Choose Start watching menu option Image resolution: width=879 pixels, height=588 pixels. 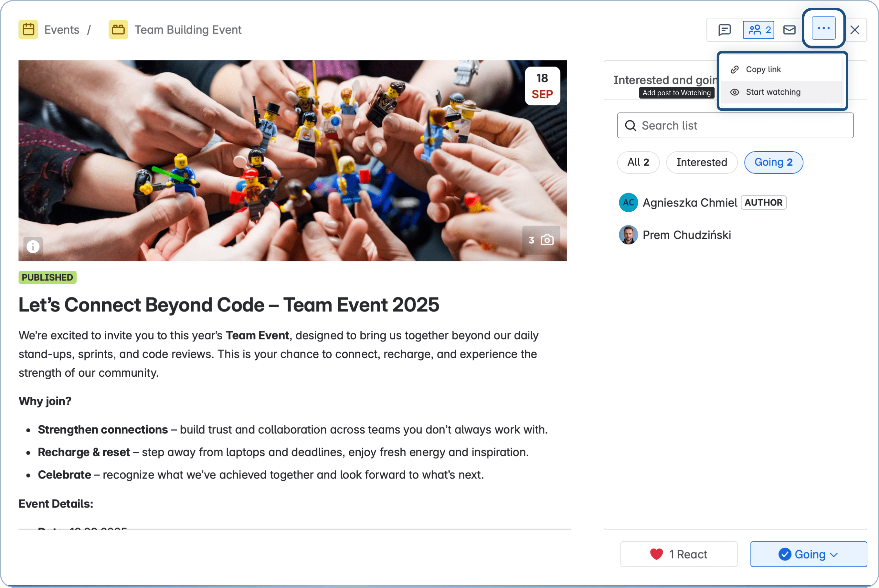(773, 92)
